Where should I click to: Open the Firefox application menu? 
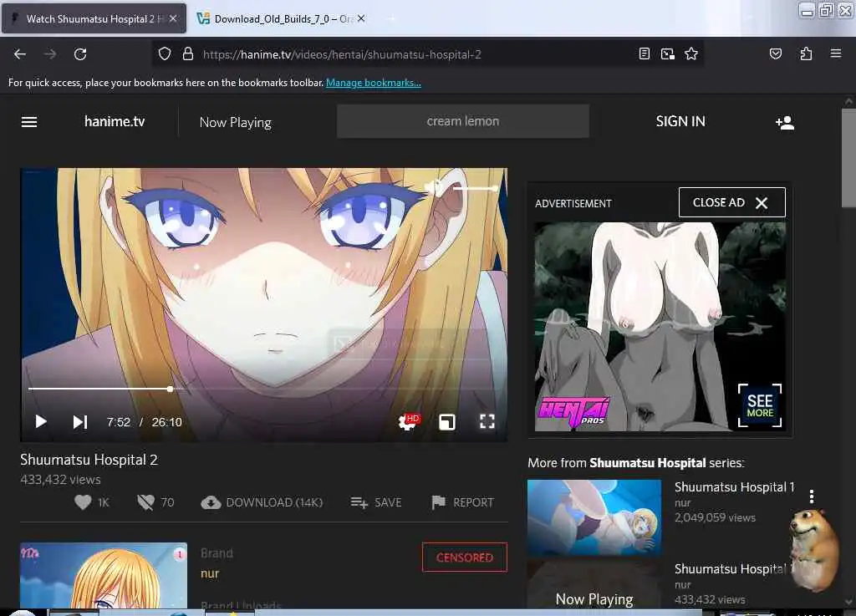pyautogui.click(x=836, y=53)
